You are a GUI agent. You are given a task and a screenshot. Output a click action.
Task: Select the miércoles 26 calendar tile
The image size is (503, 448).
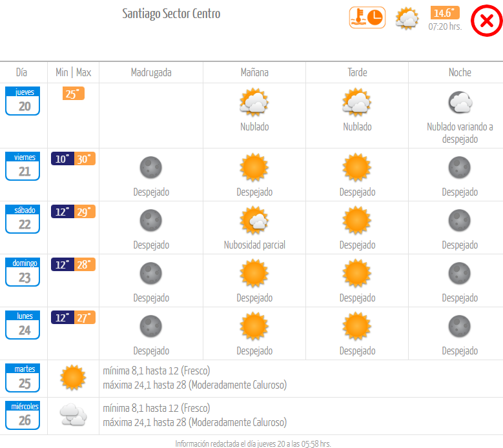23,416
